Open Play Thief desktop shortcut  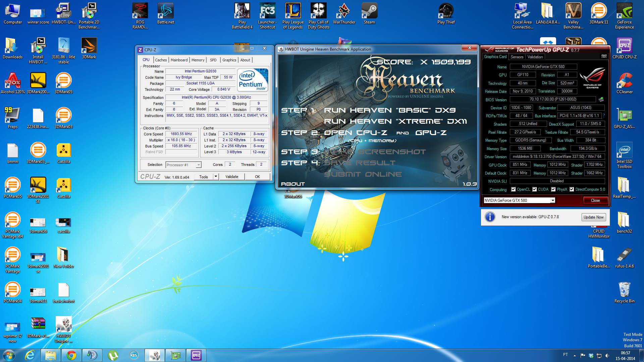pyautogui.click(x=446, y=13)
